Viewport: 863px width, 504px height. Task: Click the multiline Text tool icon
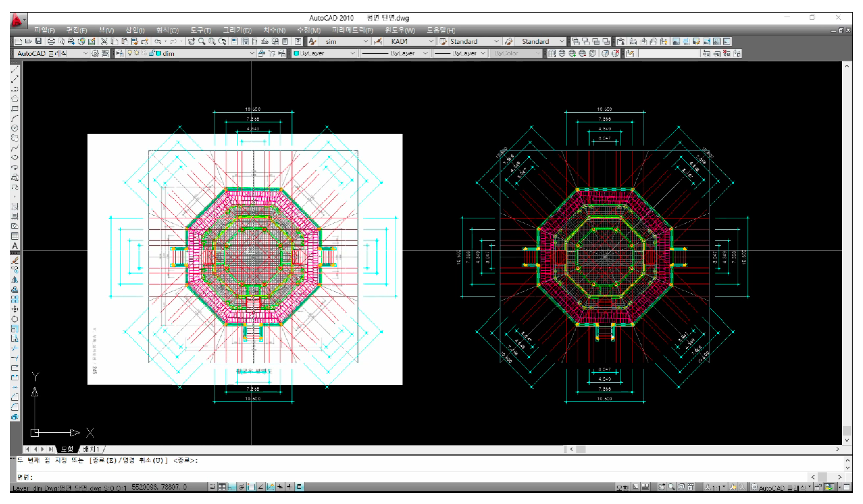(15, 246)
